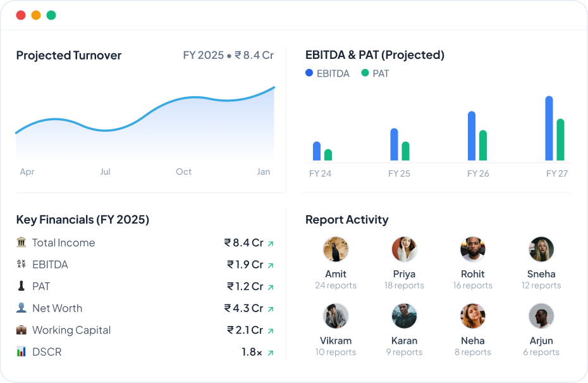Click the green trend arrow beside Total Income
588x383 pixels.
click(271, 244)
